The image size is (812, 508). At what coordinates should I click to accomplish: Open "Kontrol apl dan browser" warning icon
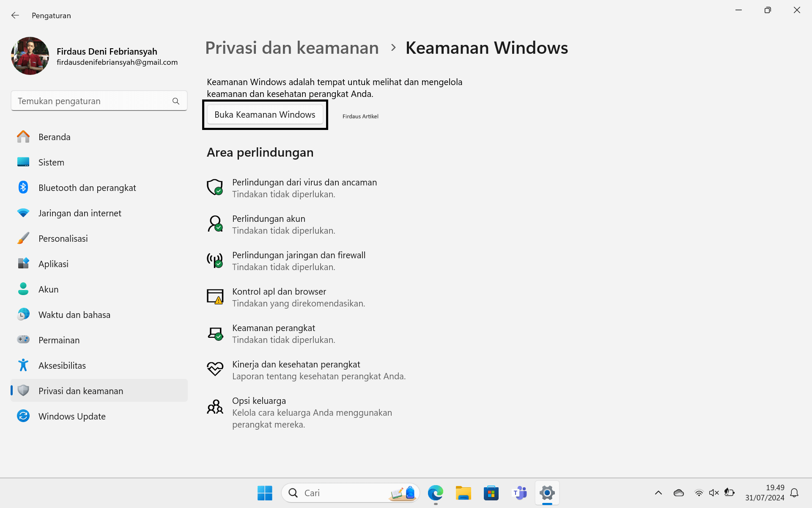click(x=215, y=297)
